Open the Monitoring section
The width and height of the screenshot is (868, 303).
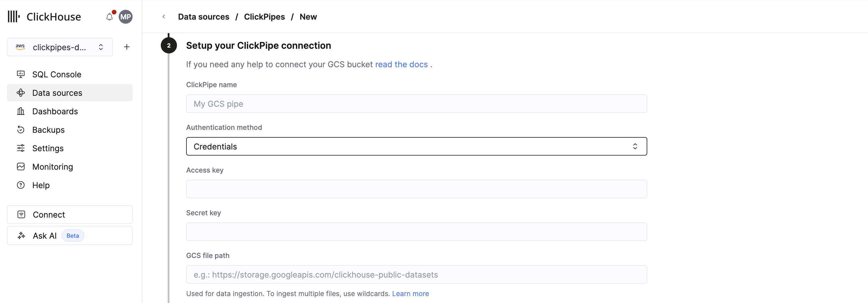point(52,166)
